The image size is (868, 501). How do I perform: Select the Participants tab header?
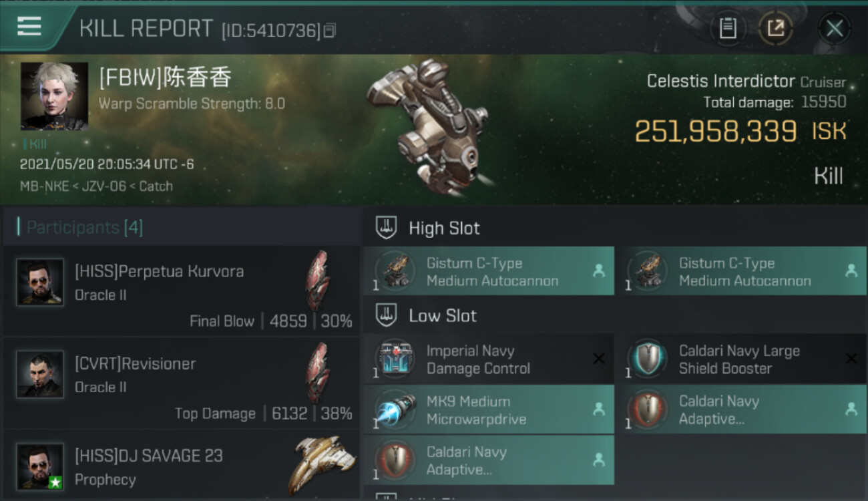click(84, 227)
